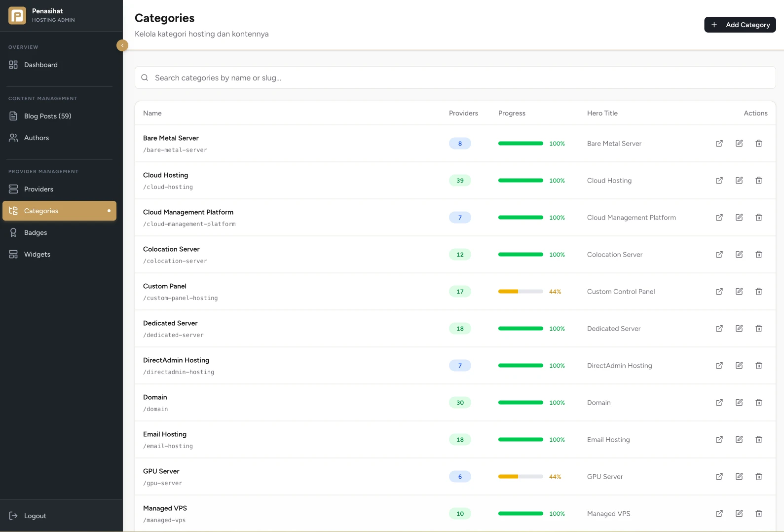Click the Add Category button
The width and height of the screenshot is (784, 532).
pos(740,25)
